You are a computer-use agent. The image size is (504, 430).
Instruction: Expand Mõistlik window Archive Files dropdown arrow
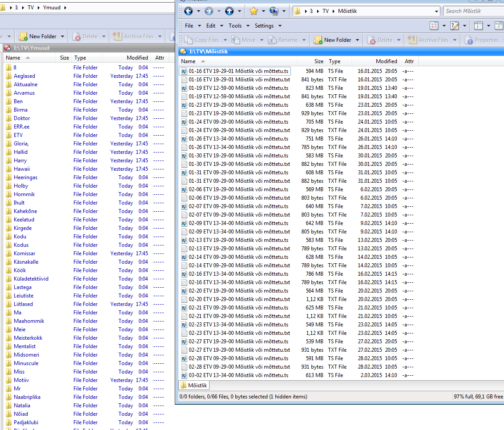(455, 40)
